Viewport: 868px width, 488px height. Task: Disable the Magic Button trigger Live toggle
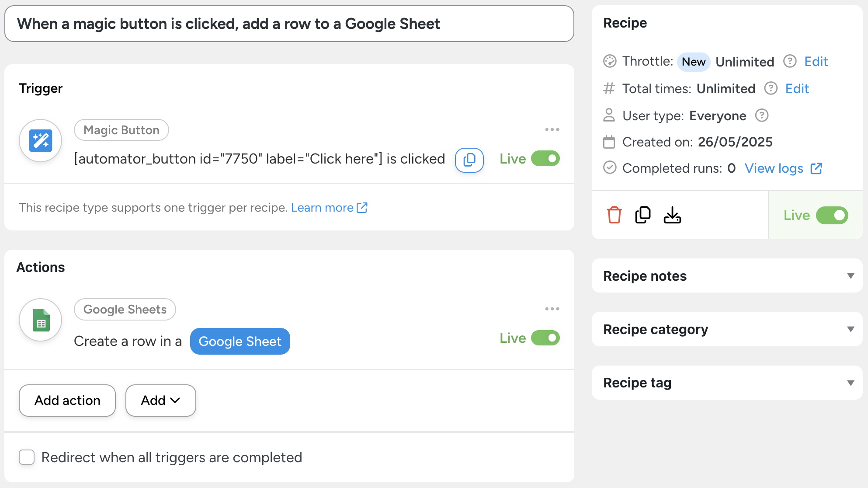pyautogui.click(x=545, y=159)
